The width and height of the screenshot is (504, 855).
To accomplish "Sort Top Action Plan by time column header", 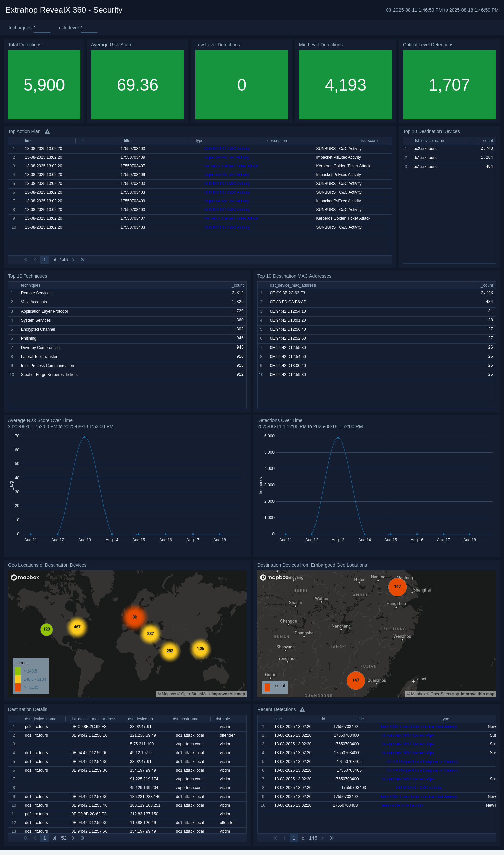I will (29, 140).
